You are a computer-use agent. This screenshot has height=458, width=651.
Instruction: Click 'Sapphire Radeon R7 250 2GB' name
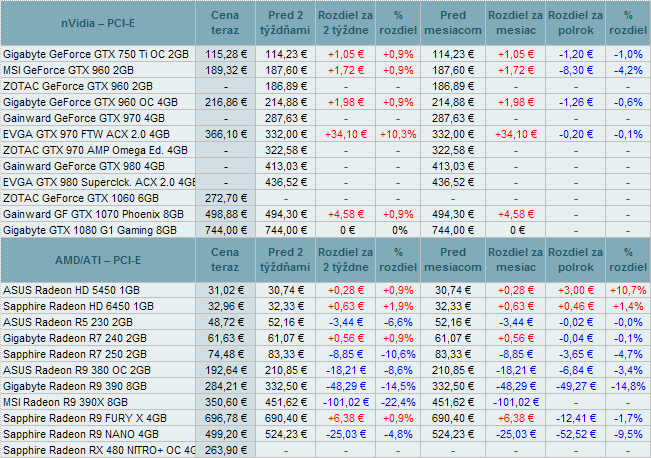pyautogui.click(x=75, y=354)
